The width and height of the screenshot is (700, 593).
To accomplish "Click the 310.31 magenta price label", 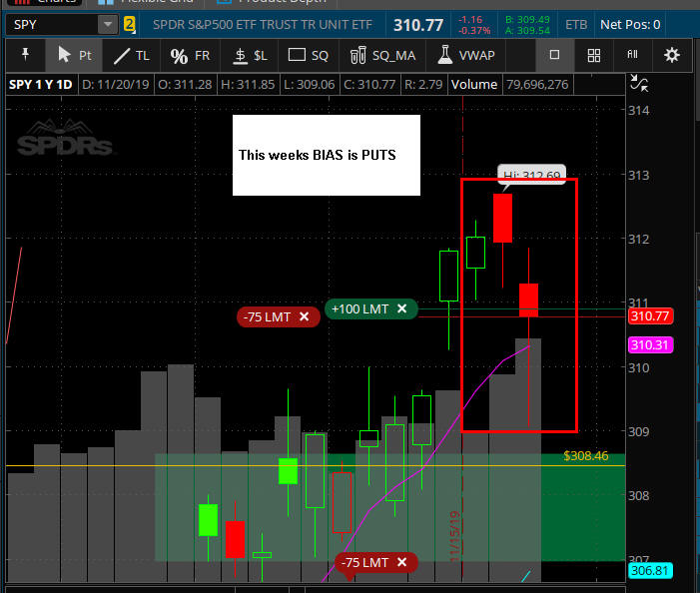I will pyautogui.click(x=650, y=344).
